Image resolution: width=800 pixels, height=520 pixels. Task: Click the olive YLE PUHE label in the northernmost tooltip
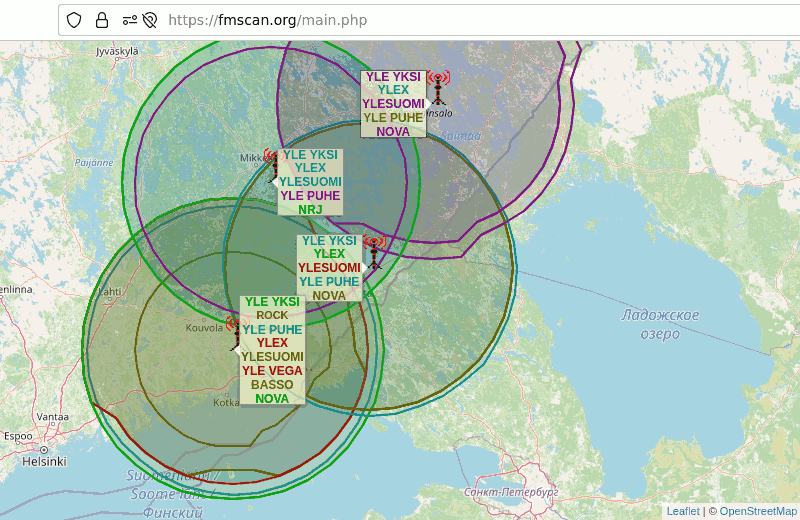tap(393, 117)
